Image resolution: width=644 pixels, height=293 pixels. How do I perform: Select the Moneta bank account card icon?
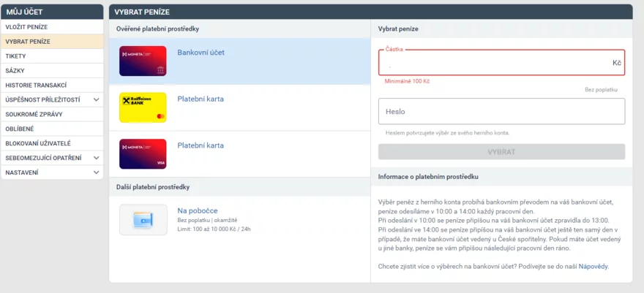tap(143, 61)
